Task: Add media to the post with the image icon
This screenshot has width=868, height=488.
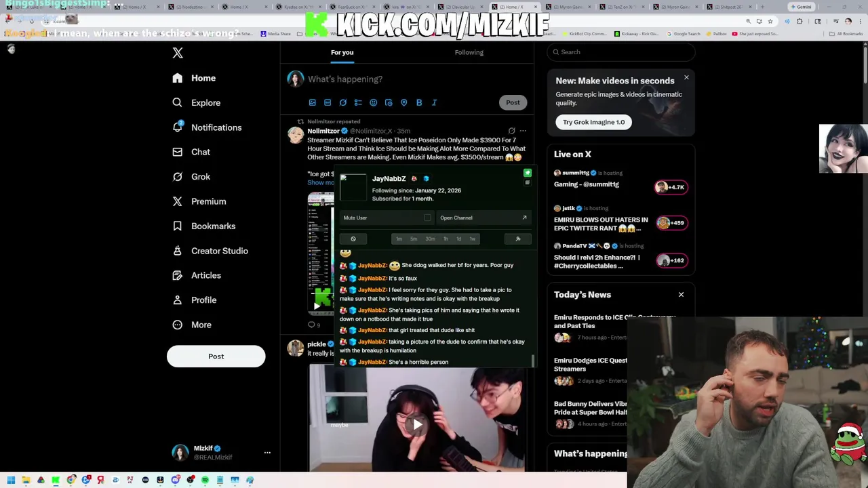Action: point(313,103)
